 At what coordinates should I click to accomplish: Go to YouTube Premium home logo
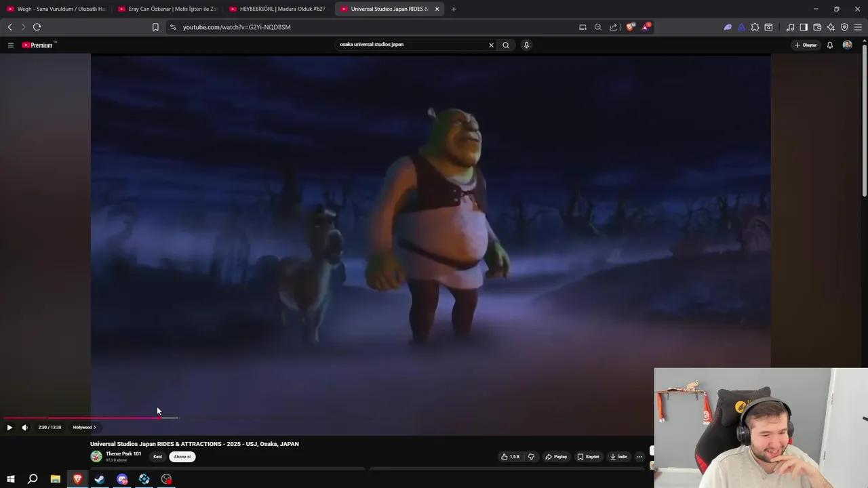(38, 45)
